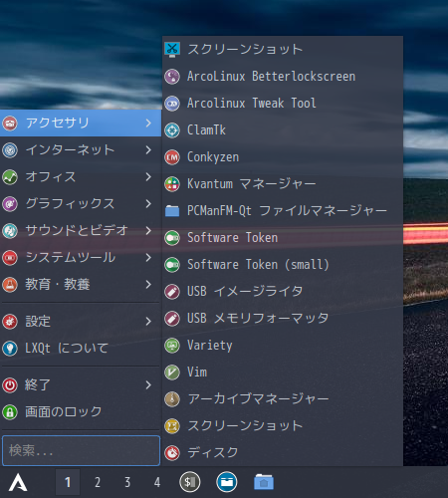Switch to workspace 3
The width and height of the screenshot is (448, 498).
click(127, 482)
